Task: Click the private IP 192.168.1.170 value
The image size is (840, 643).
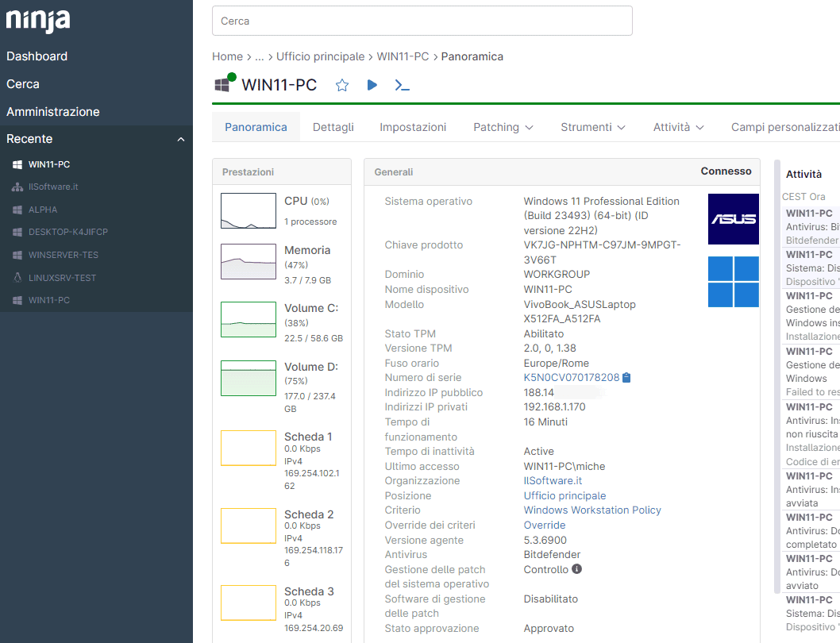Action: 554,407
